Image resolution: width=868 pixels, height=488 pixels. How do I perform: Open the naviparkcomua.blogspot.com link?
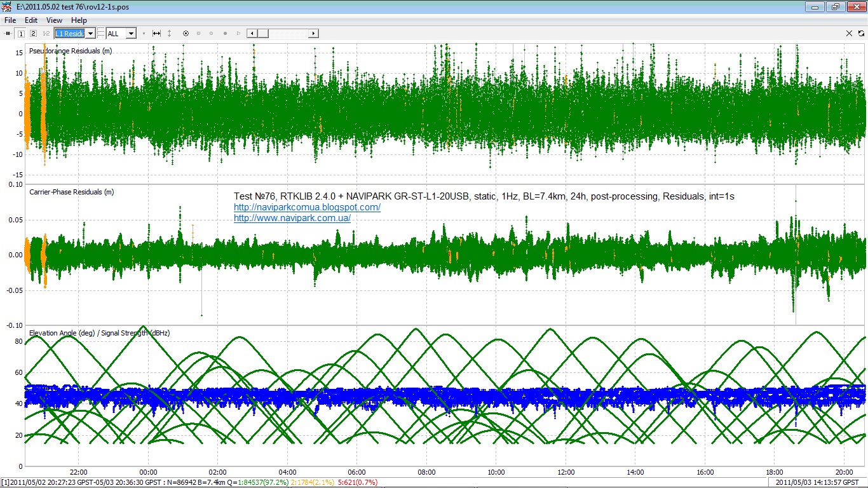coord(307,207)
